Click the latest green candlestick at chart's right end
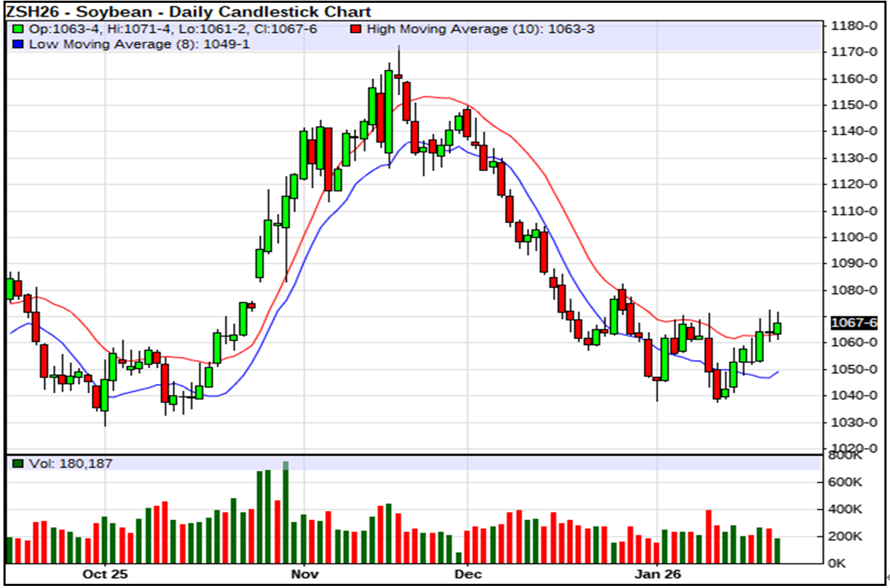Viewport: 890px width, 588px height. (x=777, y=328)
